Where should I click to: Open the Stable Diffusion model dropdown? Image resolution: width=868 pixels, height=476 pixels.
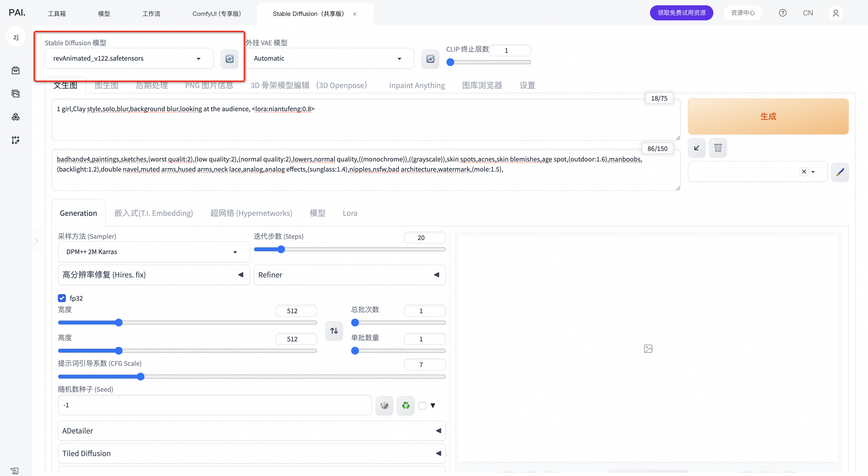[129, 58]
